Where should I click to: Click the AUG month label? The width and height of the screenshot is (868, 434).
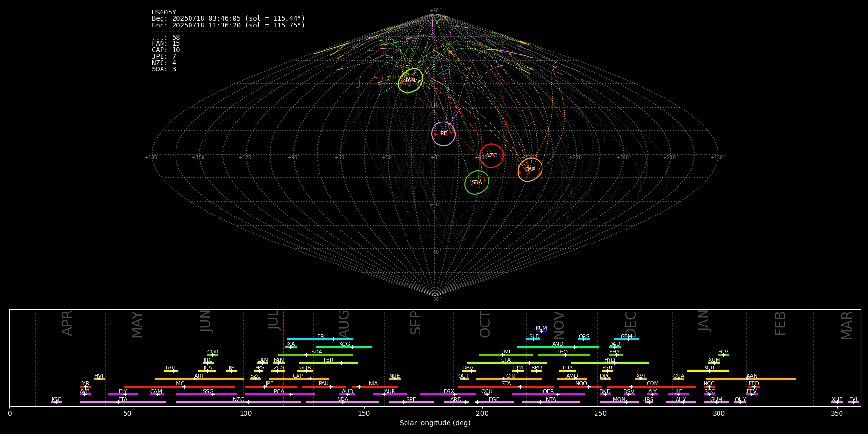pos(344,323)
